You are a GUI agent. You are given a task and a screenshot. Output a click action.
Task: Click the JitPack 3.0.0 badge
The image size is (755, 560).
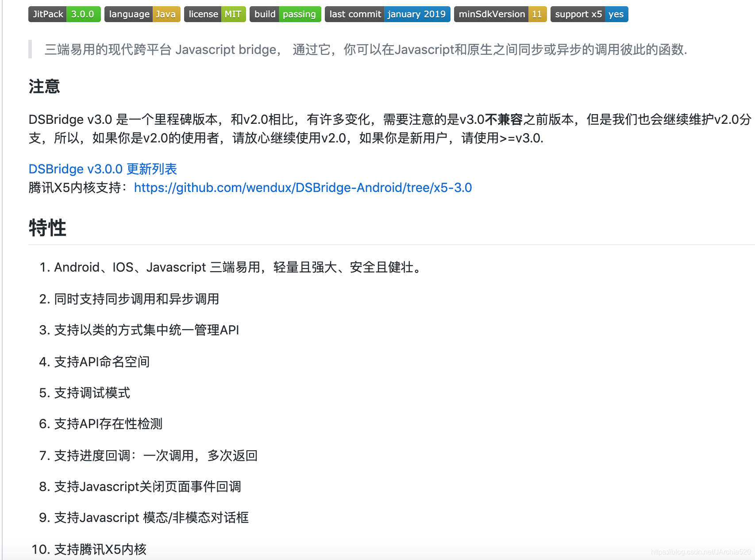tap(64, 14)
